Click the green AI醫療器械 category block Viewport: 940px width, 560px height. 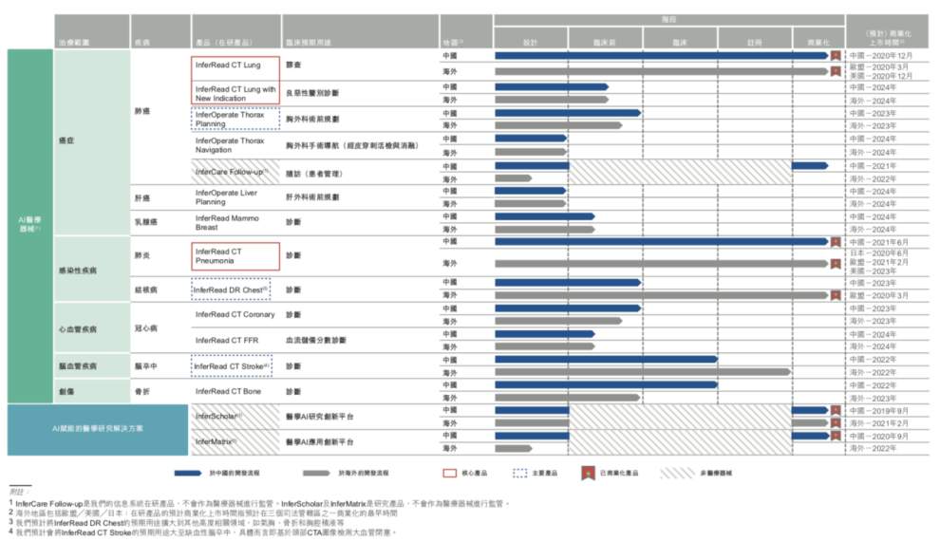(x=29, y=225)
